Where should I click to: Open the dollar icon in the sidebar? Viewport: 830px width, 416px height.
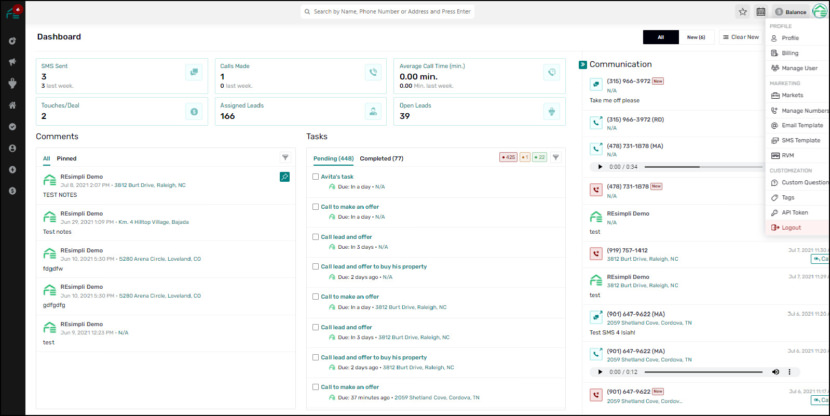(12, 191)
